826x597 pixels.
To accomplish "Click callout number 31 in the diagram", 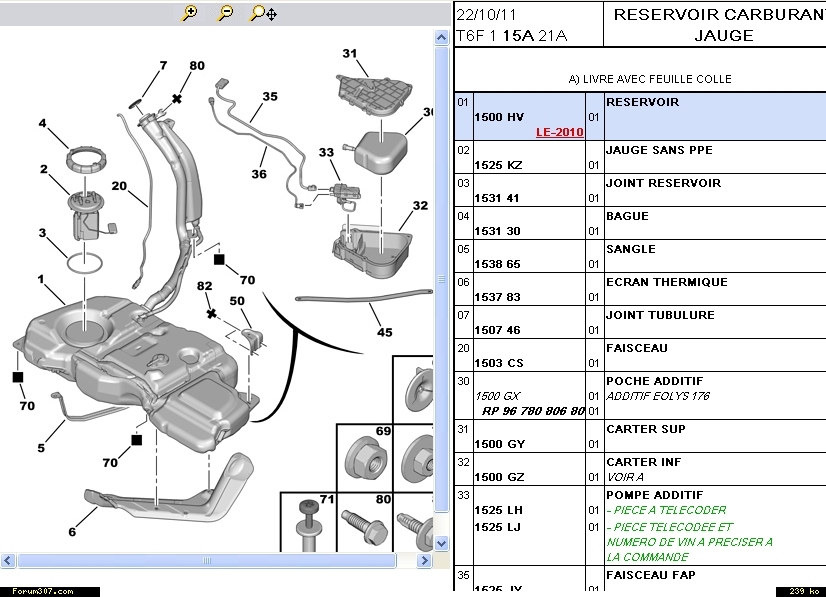I will pos(349,53).
